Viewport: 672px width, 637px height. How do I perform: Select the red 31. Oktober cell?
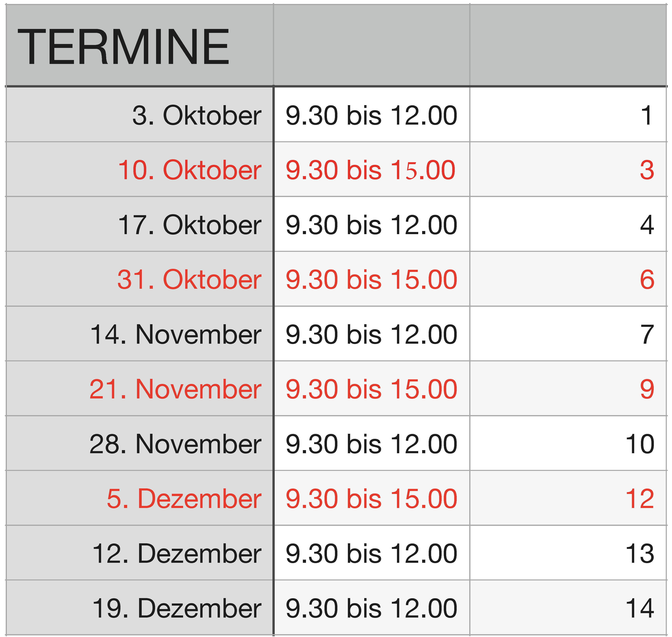[x=139, y=279]
